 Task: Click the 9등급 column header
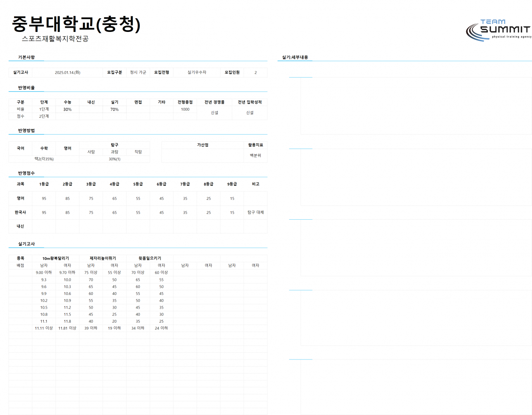point(232,184)
